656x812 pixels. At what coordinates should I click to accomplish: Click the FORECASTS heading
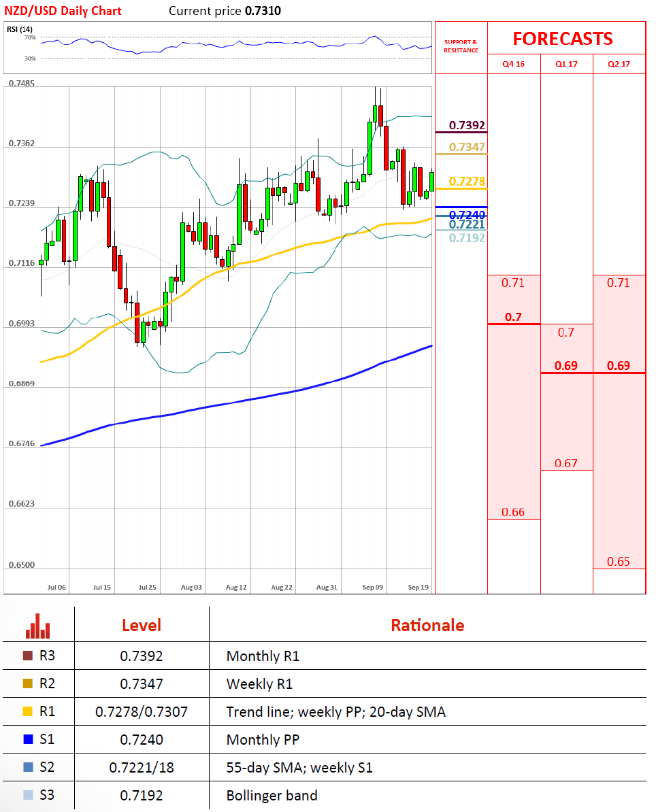[563, 39]
